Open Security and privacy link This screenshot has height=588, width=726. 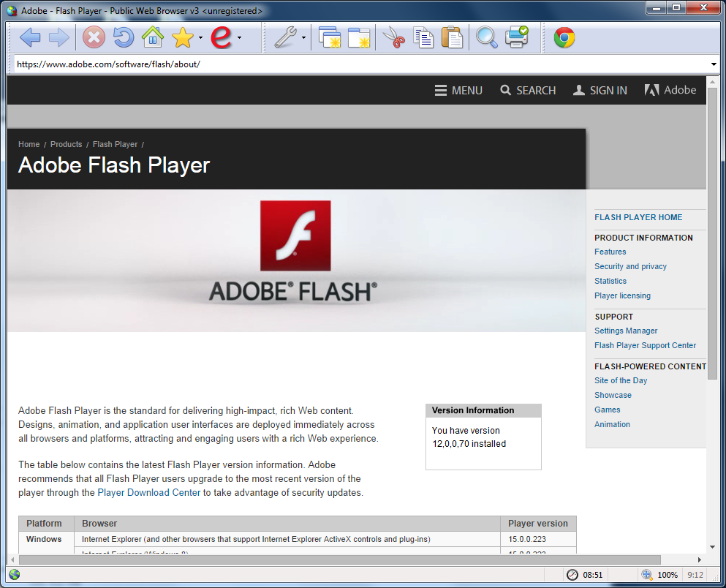(x=630, y=266)
